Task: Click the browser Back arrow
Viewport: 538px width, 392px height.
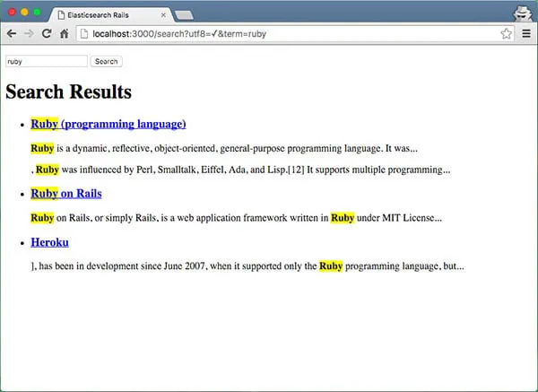Action: tap(12, 33)
